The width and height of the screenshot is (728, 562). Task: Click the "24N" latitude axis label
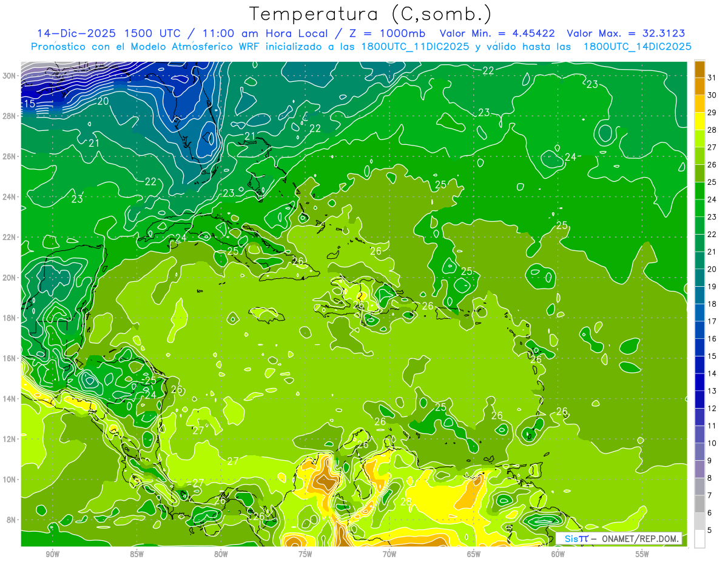point(9,197)
